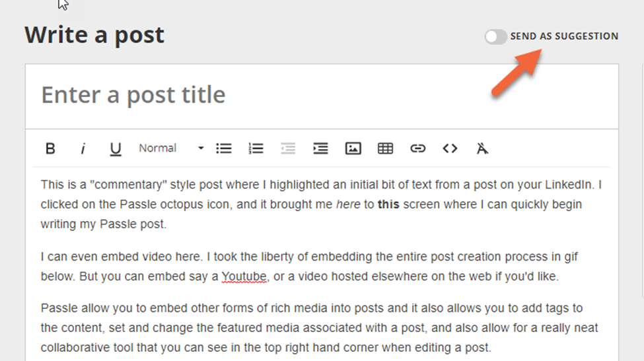Insert a table into the post
Viewport: 644px width, 361px height.
385,148
